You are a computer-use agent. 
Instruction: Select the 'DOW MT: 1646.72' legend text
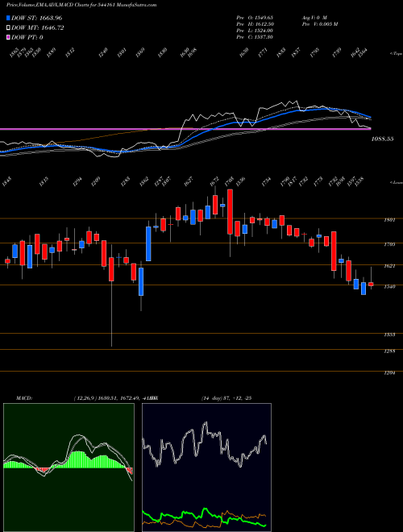[x=37, y=28]
